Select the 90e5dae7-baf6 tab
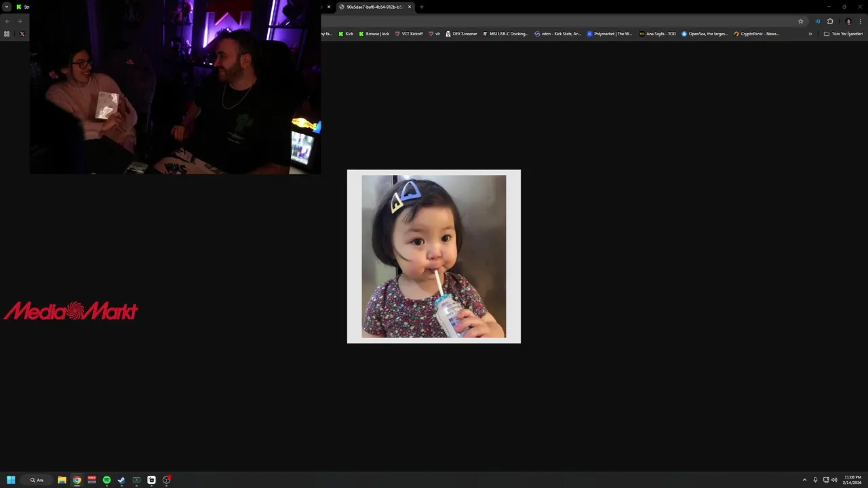This screenshot has width=868, height=488. pos(374,7)
